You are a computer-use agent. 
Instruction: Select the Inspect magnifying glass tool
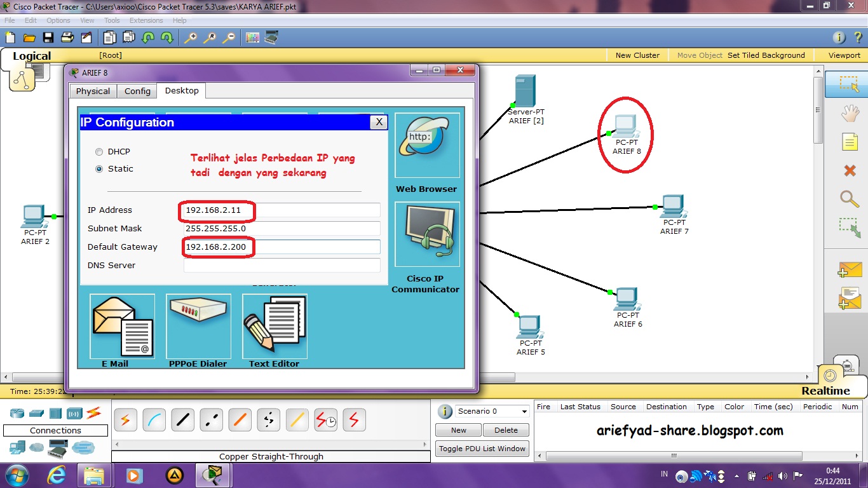850,199
